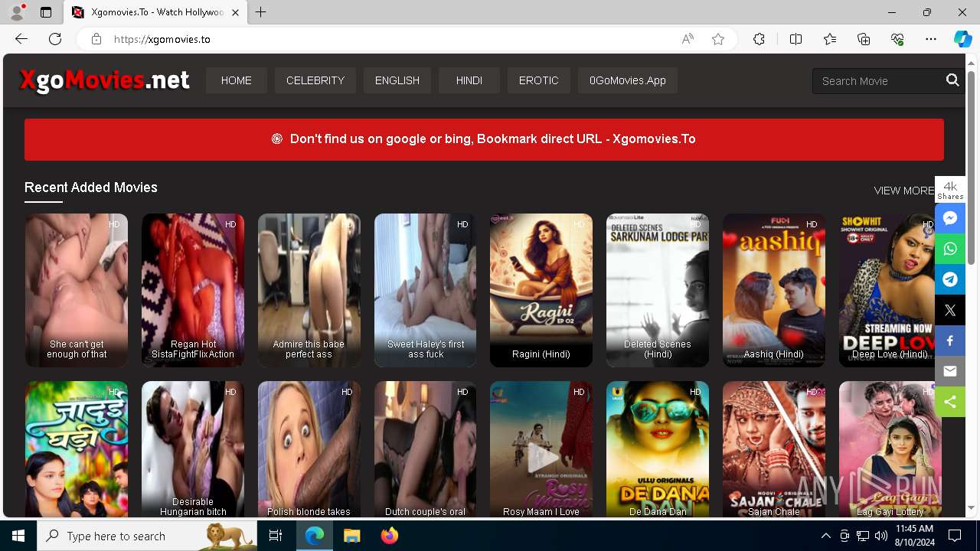Image resolution: width=980 pixels, height=551 pixels.
Task: Share on X (Twitter)
Action: coord(950,310)
